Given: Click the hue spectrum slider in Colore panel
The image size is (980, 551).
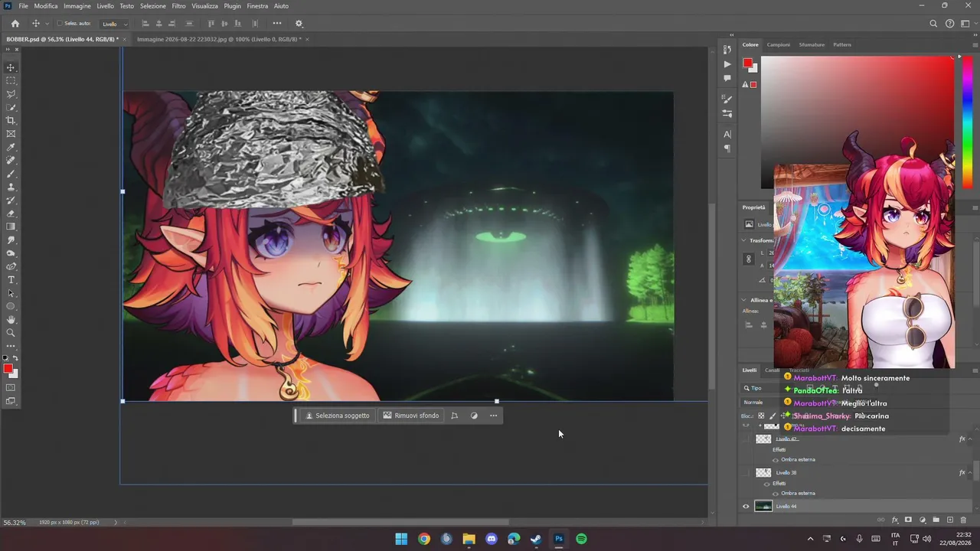Looking at the screenshot, I should 968,124.
